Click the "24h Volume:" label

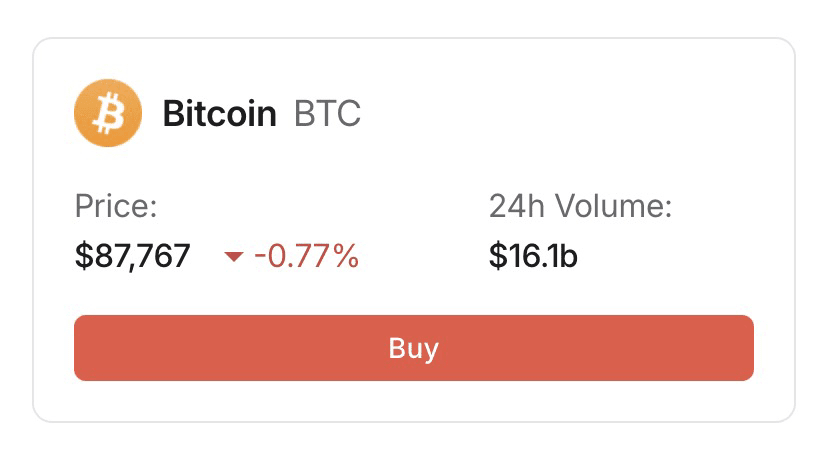[x=580, y=207]
